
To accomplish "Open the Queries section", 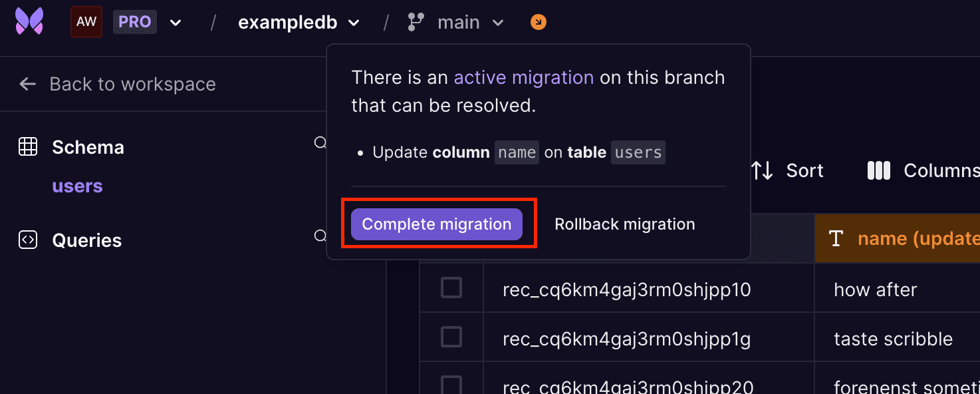I will coord(86,240).
